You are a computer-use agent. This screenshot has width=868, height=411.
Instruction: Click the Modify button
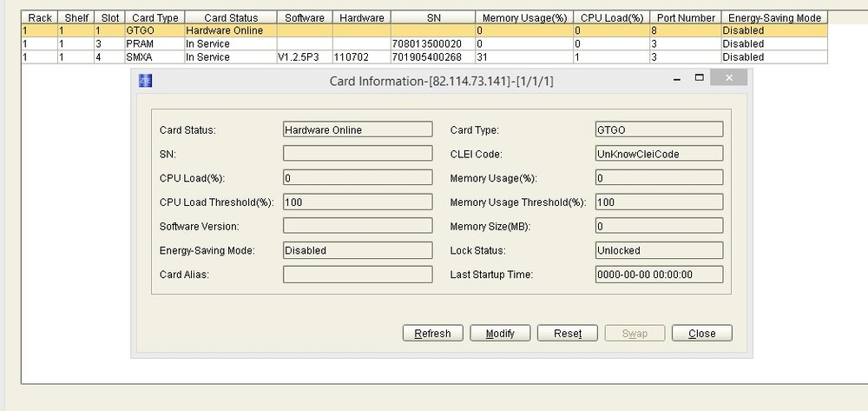(500, 334)
